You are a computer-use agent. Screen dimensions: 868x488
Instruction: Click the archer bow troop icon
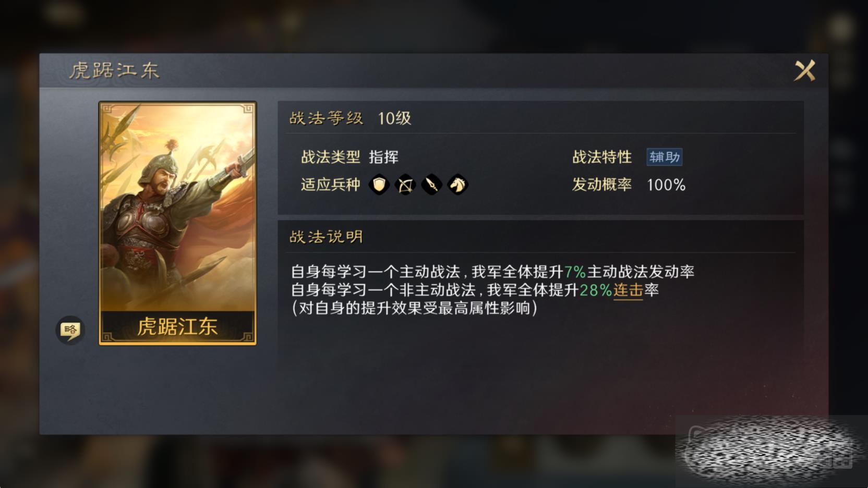coord(405,185)
